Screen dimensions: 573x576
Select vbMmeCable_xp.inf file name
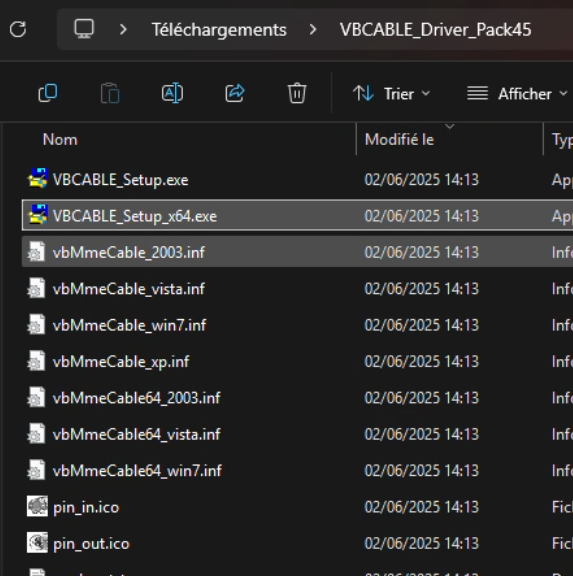coord(121,362)
